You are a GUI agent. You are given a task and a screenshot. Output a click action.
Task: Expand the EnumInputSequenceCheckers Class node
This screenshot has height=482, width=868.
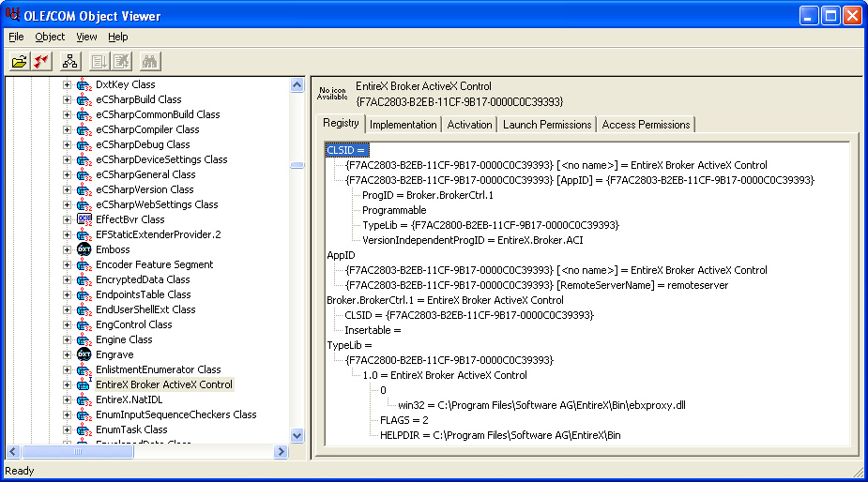tap(67, 414)
